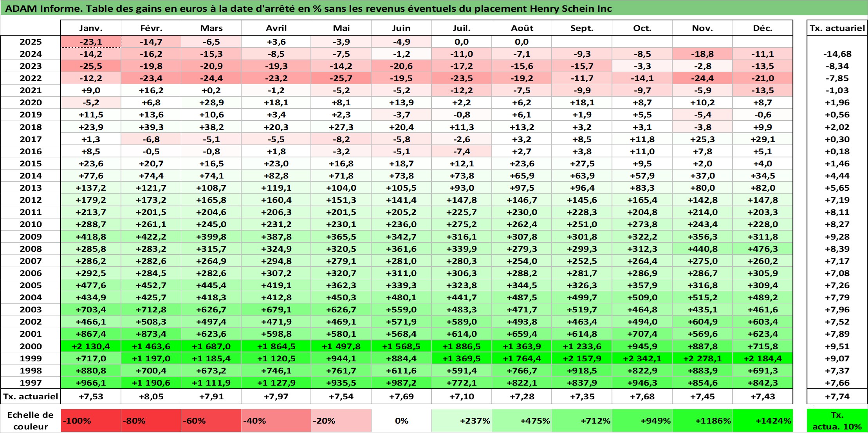868x433 pixels.
Task: Click the 0% white scale swatch
Action: pyautogui.click(x=401, y=421)
